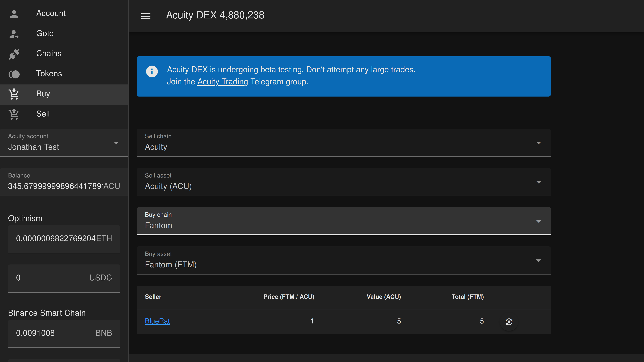Screen dimensions: 644x362
Task: Click the Optimism USDC balance field
Action: click(x=64, y=279)
